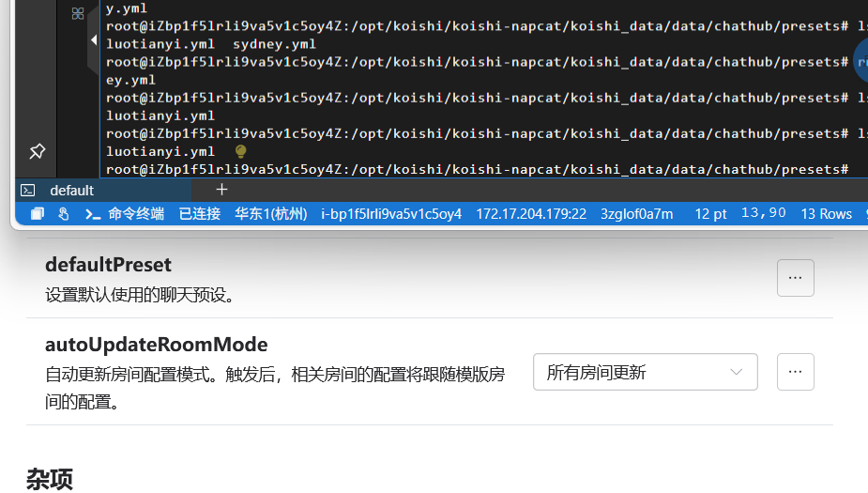Click the chevron arrow in 所有房间更新 select box
Image resolution: width=868 pixels, height=493 pixels.
737,372
